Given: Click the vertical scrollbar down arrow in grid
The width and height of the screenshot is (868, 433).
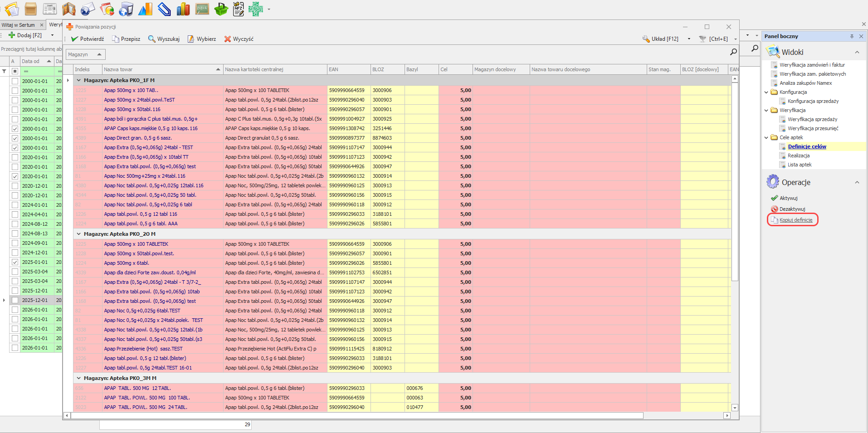Looking at the screenshot, I should click(x=735, y=408).
